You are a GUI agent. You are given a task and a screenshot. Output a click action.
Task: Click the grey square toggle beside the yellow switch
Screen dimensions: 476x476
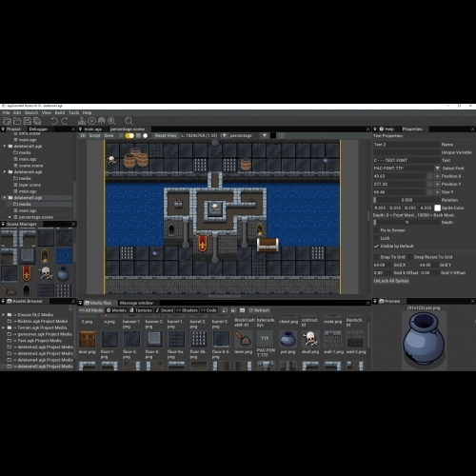(x=138, y=135)
